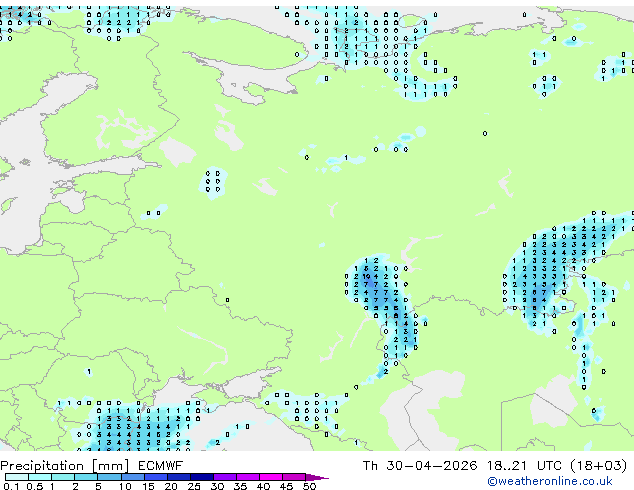Image resolution: width=634 pixels, height=490 pixels.
Task: Click the '50' legend scale value
Action: click(x=309, y=486)
